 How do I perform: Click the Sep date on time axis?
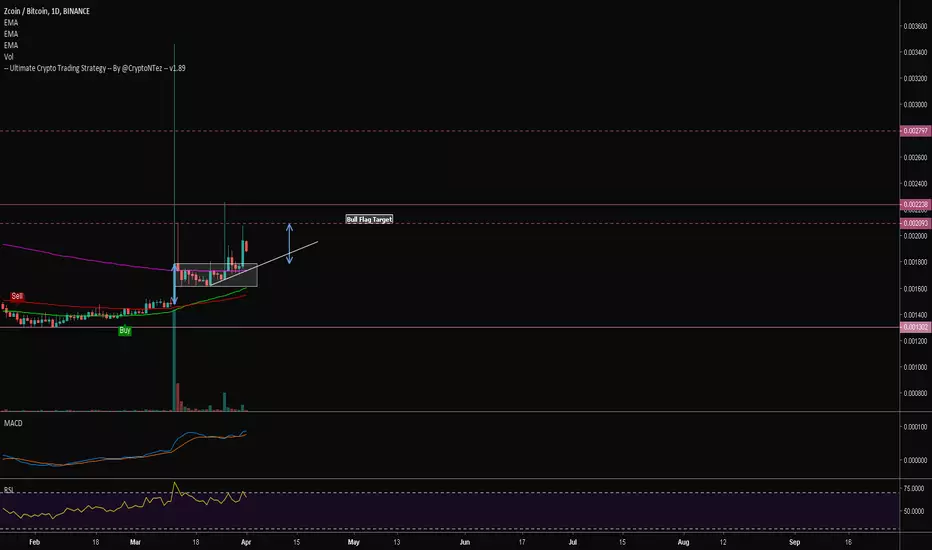pyautogui.click(x=794, y=542)
